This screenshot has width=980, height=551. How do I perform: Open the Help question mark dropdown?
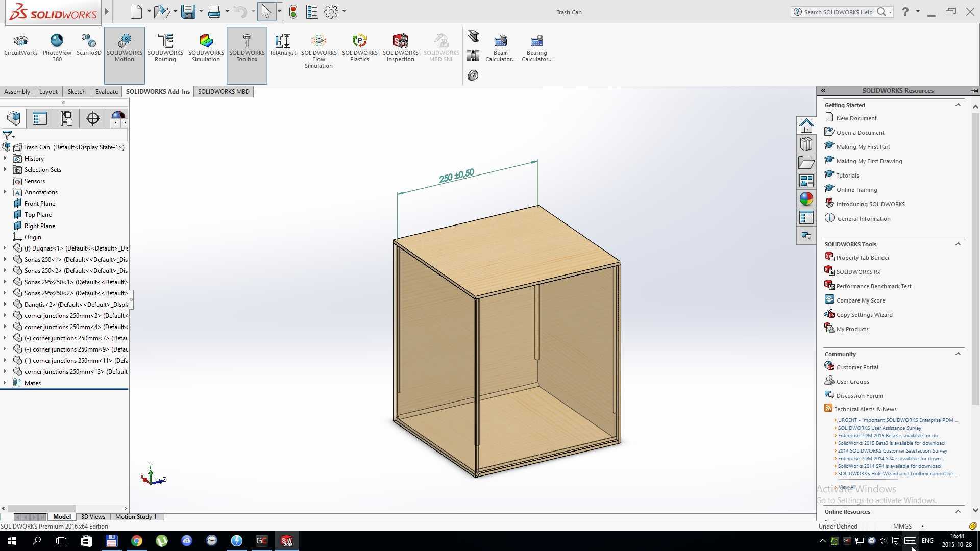click(918, 12)
